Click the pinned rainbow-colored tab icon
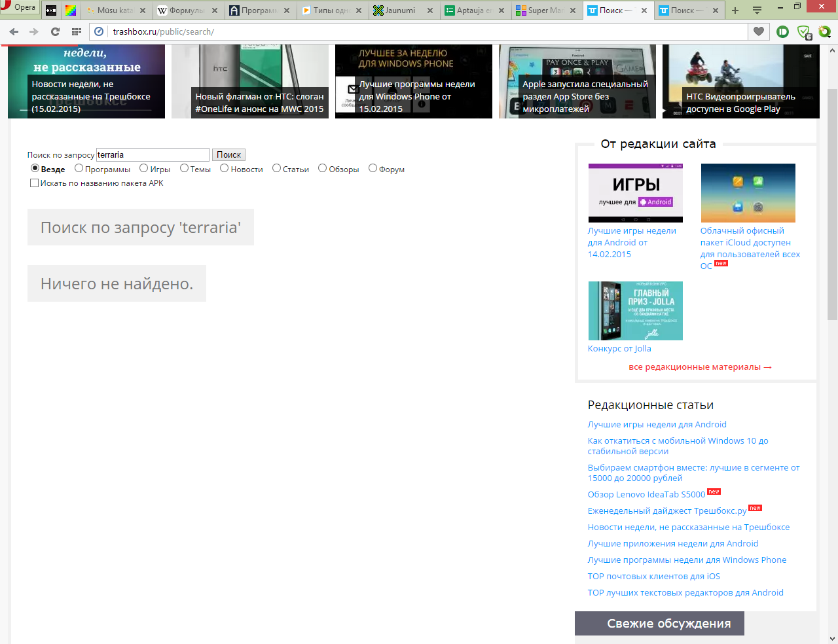The image size is (838, 644). coord(70,10)
